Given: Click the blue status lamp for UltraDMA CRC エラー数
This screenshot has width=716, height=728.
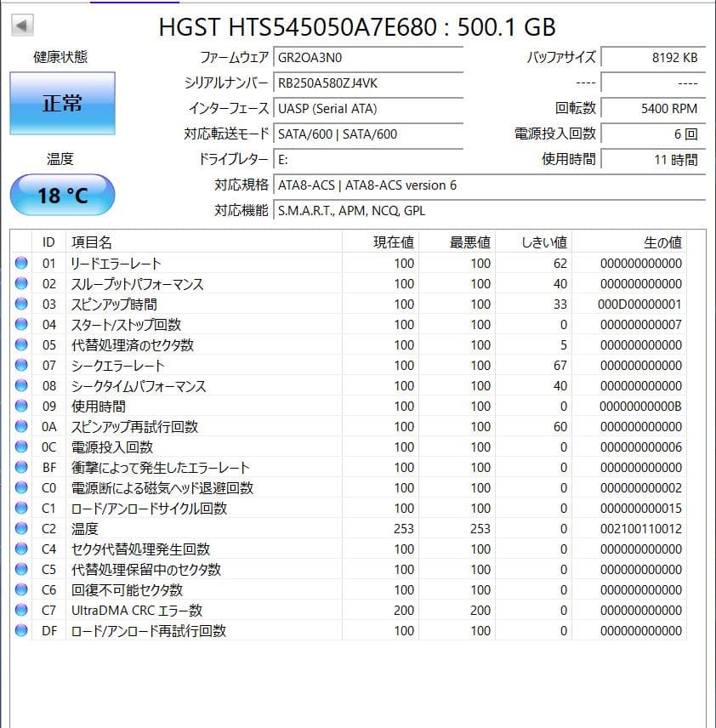Looking at the screenshot, I should 20,611.
